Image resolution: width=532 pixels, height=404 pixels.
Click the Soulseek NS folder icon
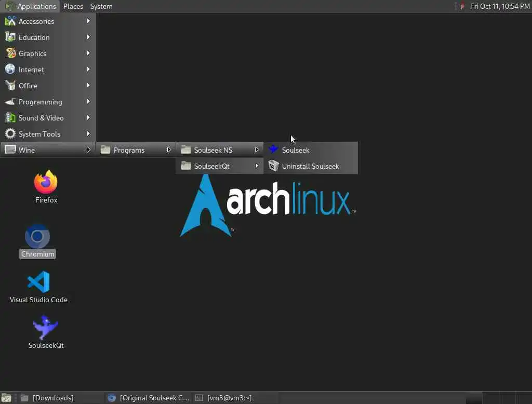click(186, 150)
